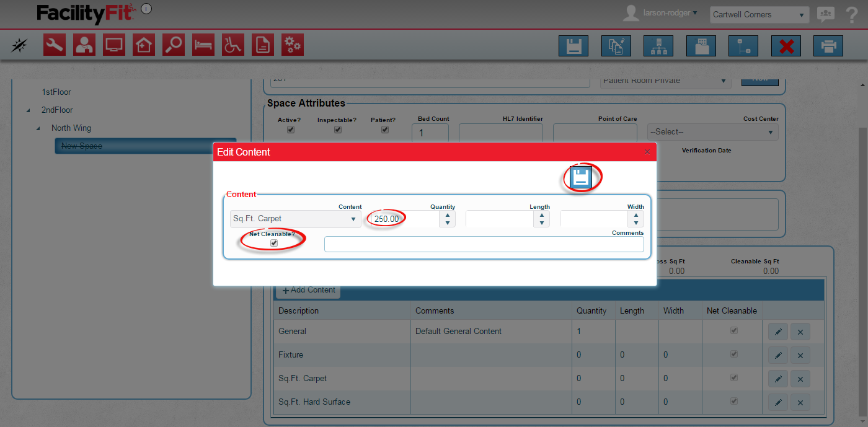This screenshot has width=868, height=427.
Task: Select North Wing in the tree
Action: tap(71, 128)
